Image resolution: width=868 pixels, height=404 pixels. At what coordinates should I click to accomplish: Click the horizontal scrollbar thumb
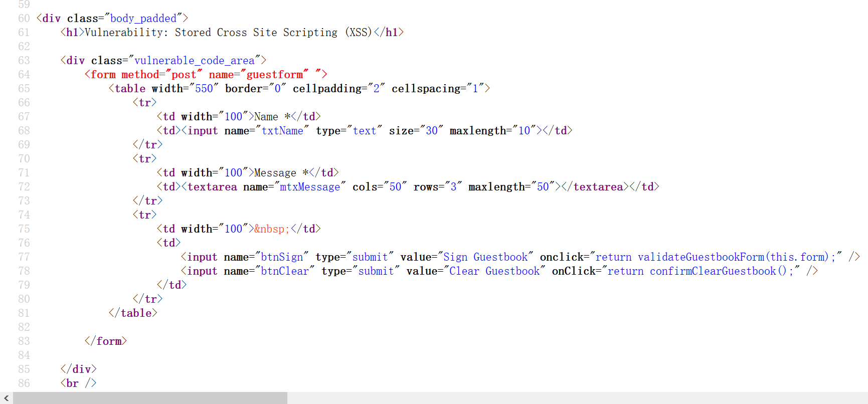coord(150,398)
